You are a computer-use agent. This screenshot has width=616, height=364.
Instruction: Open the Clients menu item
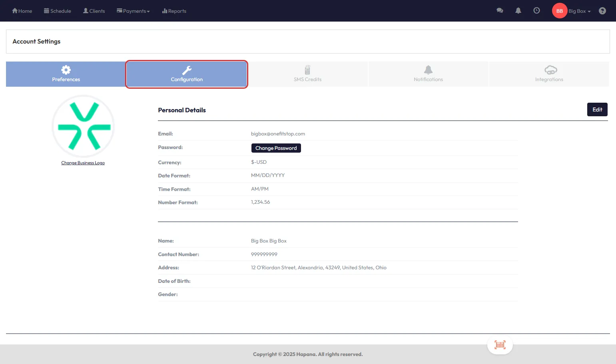[x=94, y=11]
